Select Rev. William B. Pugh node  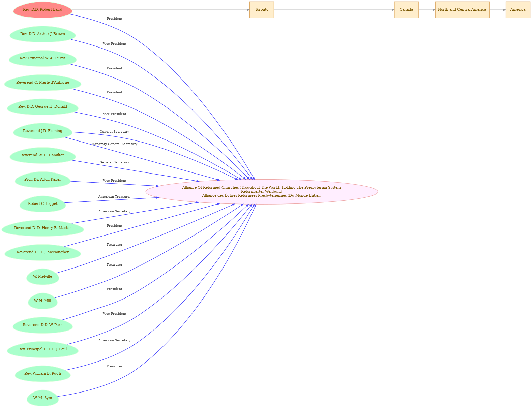(x=43, y=374)
